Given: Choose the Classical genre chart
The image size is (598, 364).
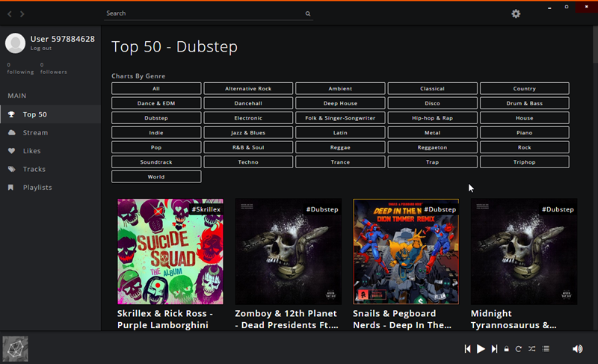Looking at the screenshot, I should 433,88.
